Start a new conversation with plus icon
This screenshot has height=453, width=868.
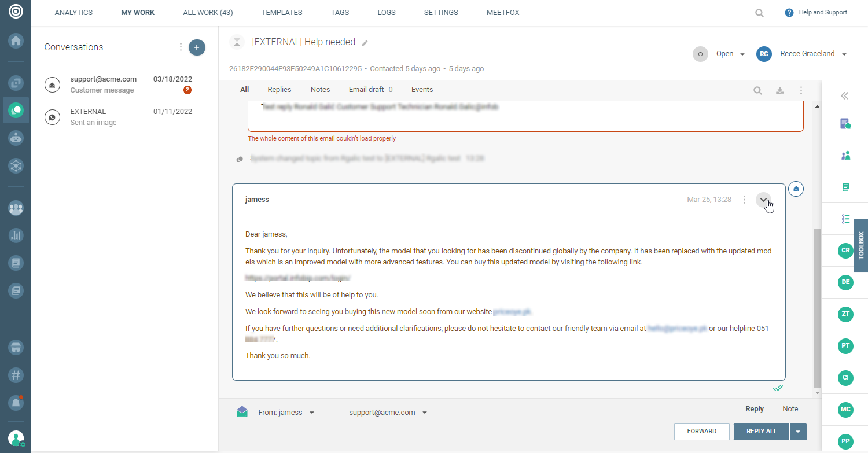point(197,47)
